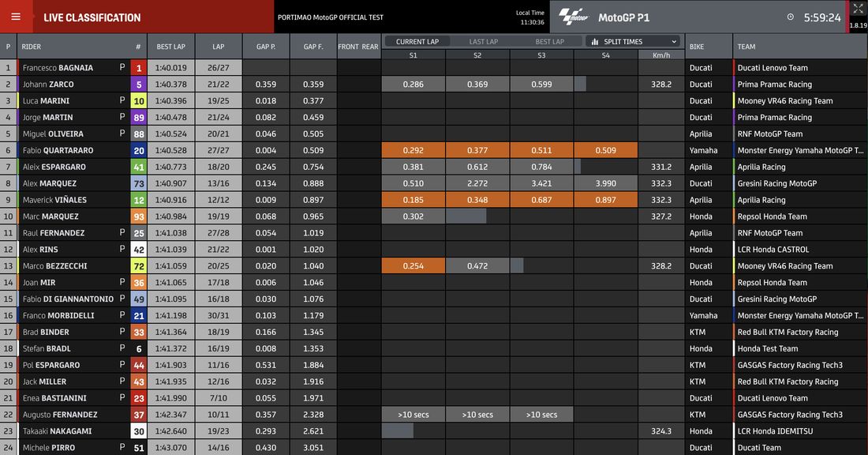Click the Portimao MotoGP Official Test label

331,17
